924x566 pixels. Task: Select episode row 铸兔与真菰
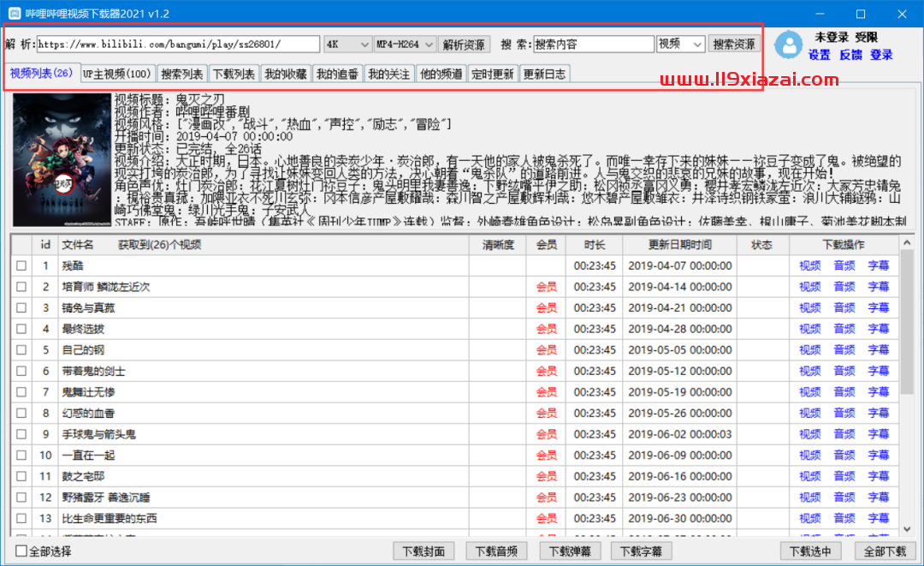coord(455,307)
